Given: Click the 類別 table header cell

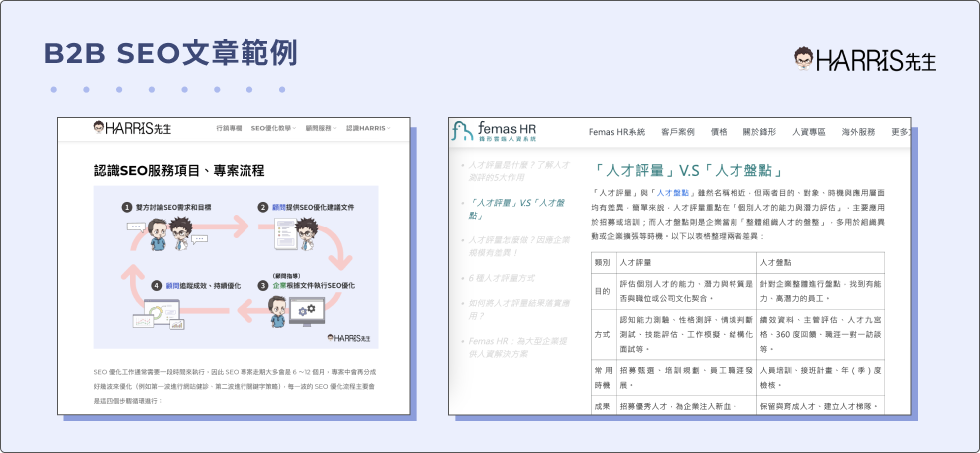Looking at the screenshot, I should (603, 263).
